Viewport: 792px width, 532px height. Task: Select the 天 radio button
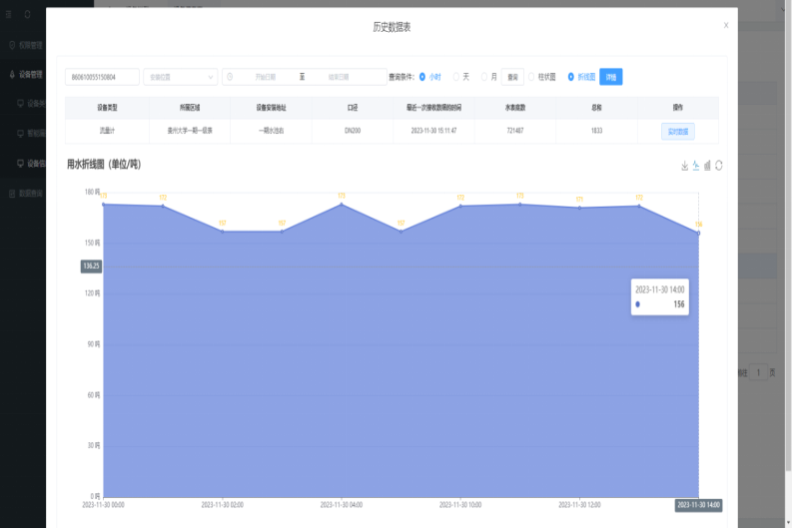click(x=456, y=77)
